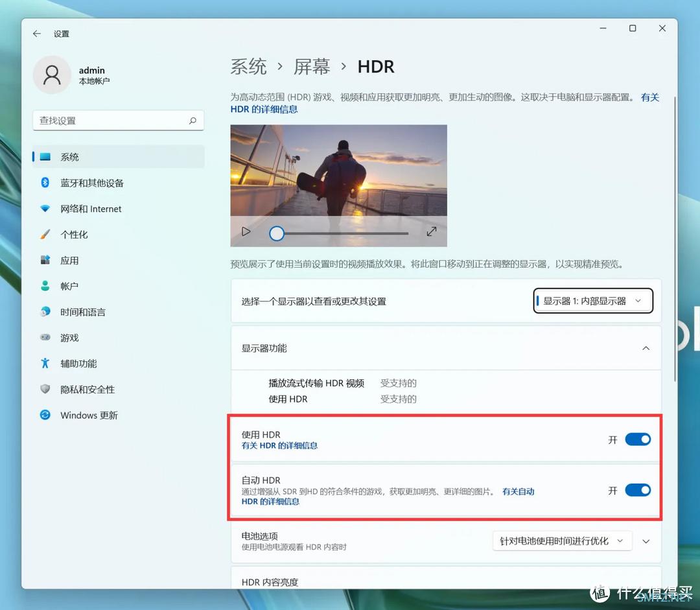Click the admin account name
The height and width of the screenshot is (610, 700).
(x=91, y=70)
